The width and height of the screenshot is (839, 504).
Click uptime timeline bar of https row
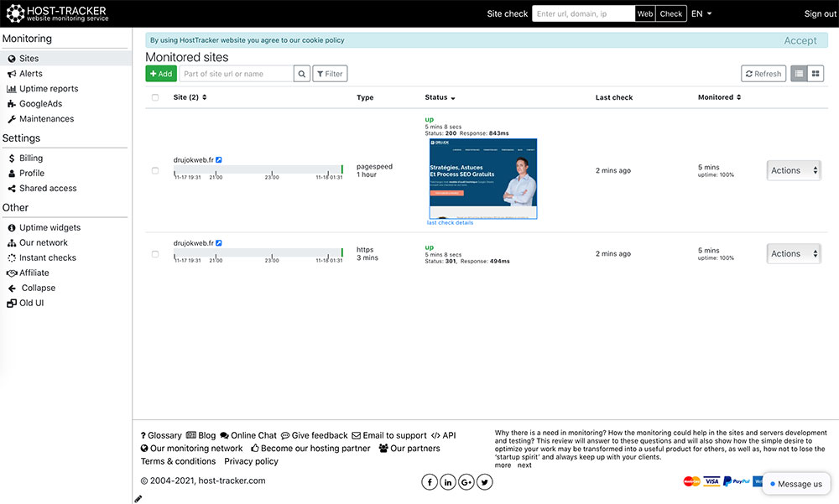point(258,252)
